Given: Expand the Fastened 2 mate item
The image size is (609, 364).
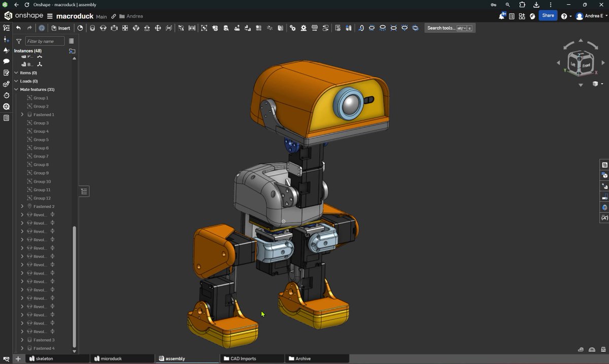Looking at the screenshot, I should point(22,206).
